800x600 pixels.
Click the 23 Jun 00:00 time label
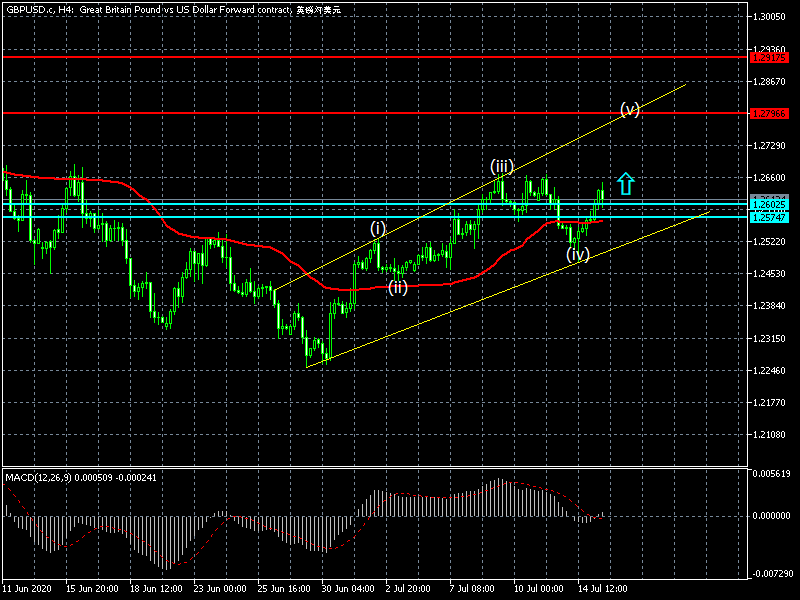pos(220,588)
